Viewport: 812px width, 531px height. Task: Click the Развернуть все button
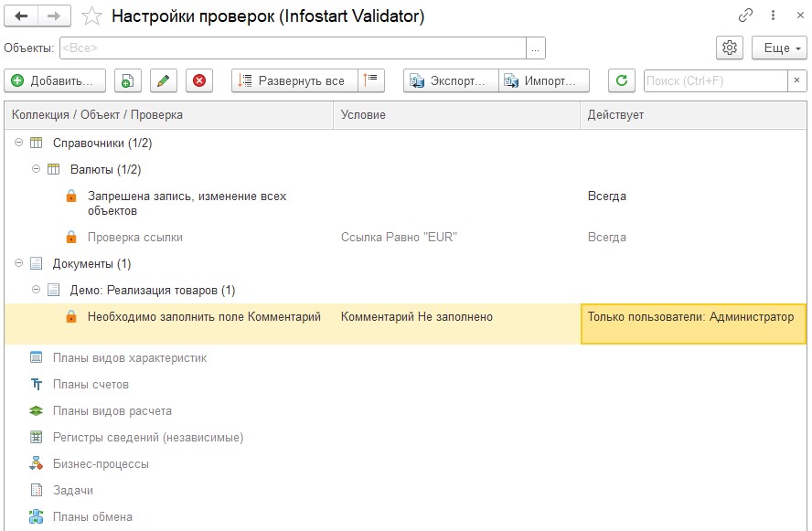294,81
